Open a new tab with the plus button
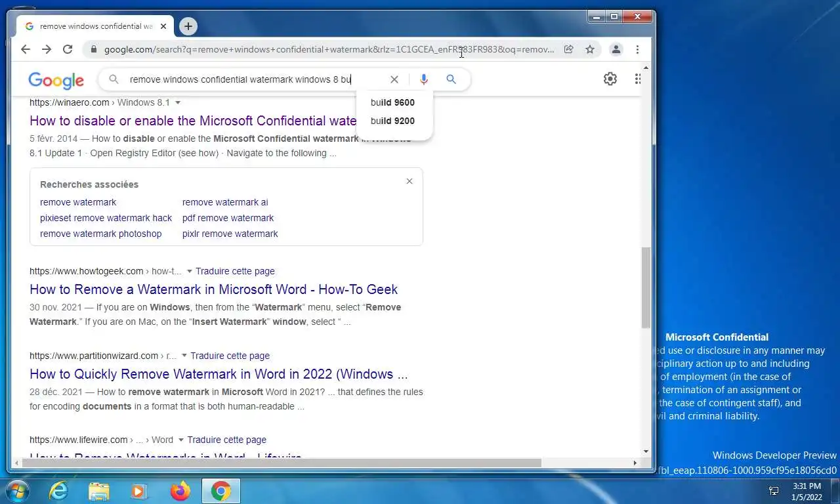The image size is (840, 504). (x=188, y=26)
